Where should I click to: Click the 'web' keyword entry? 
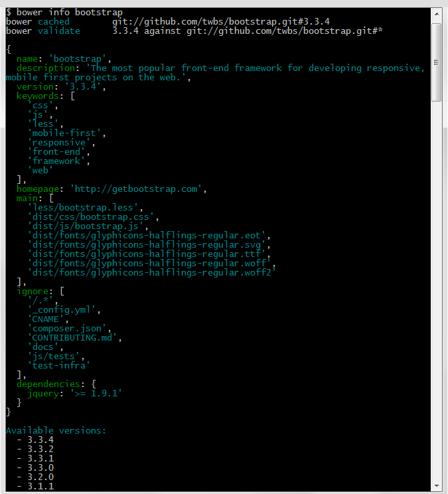pyautogui.click(x=40, y=171)
